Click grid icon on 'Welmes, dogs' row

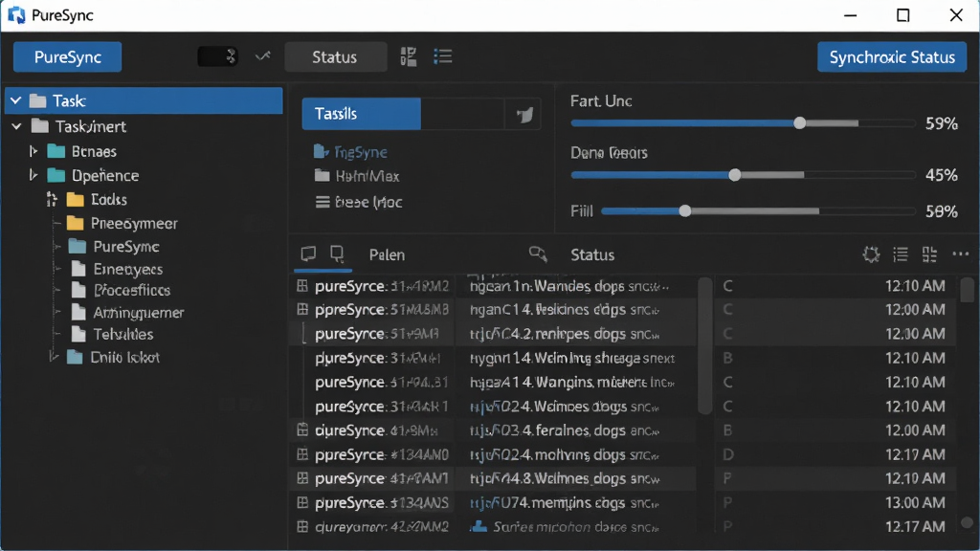coord(302,478)
